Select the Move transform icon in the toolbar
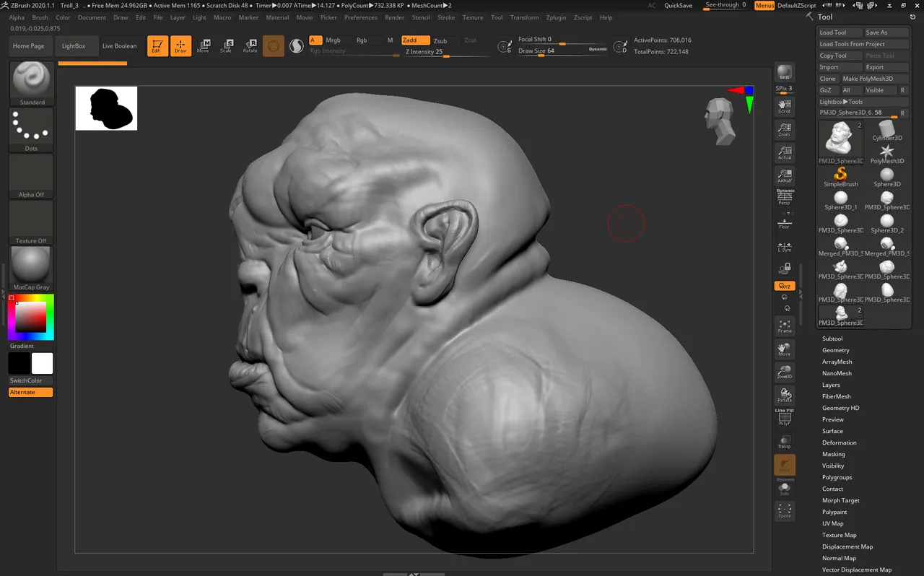This screenshot has height=576, width=924. (204, 46)
